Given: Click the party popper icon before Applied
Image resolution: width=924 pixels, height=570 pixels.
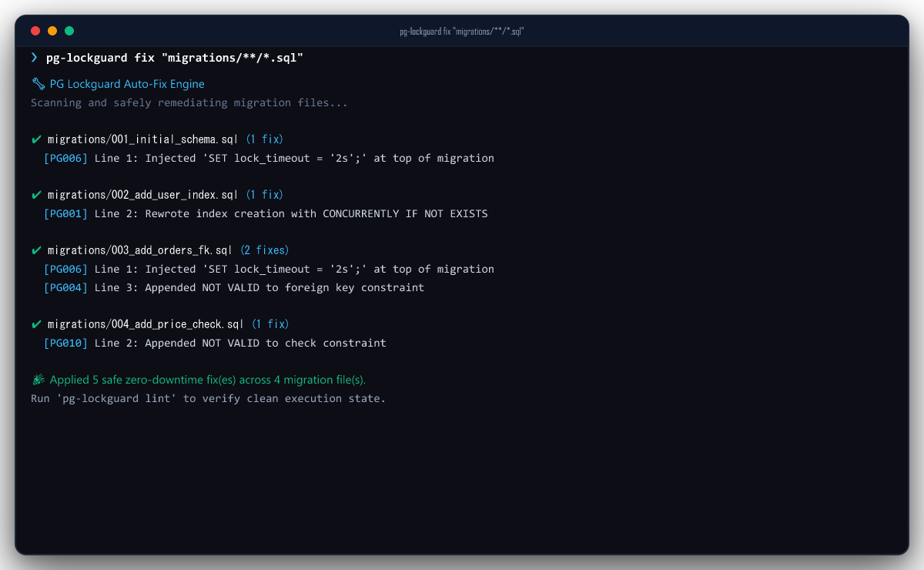Looking at the screenshot, I should click(x=38, y=380).
